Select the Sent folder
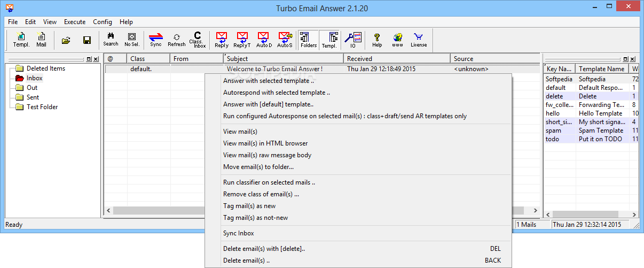 coord(33,97)
